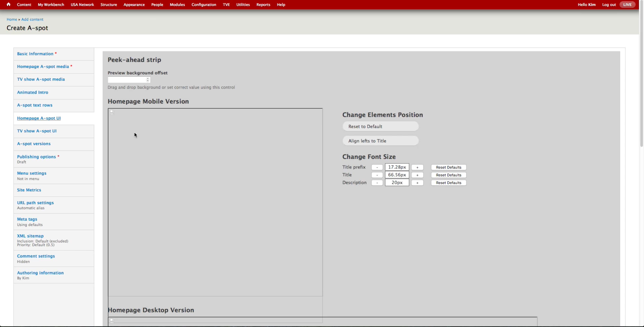Decrease Title prefix font size with minus
This screenshot has height=327, width=644.
tap(377, 167)
